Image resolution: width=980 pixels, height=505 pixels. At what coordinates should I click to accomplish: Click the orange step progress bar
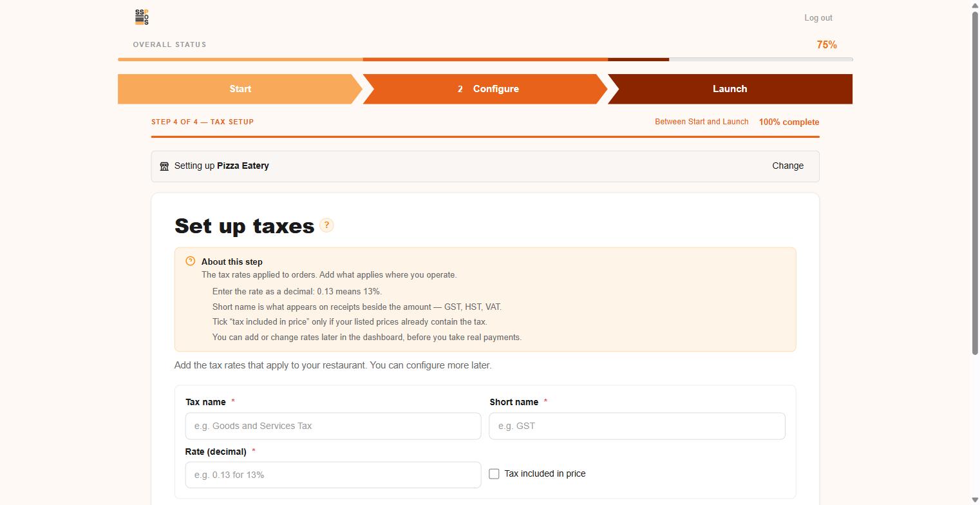pos(485,137)
